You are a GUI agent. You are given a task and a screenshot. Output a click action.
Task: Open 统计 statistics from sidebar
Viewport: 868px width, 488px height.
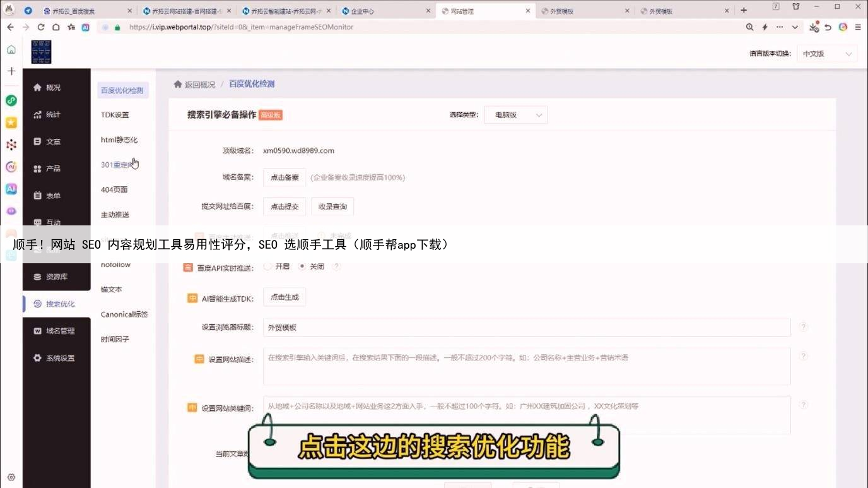(37, 115)
